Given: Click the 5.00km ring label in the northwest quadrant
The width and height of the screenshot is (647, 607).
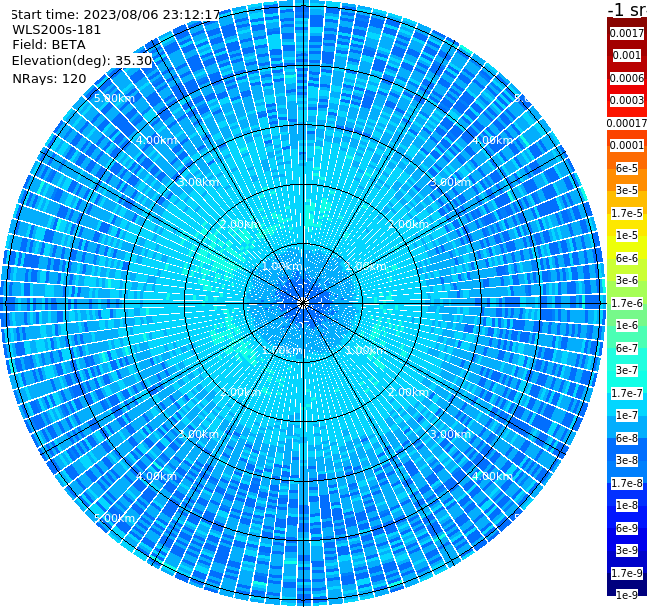Looking at the screenshot, I should [114, 98].
